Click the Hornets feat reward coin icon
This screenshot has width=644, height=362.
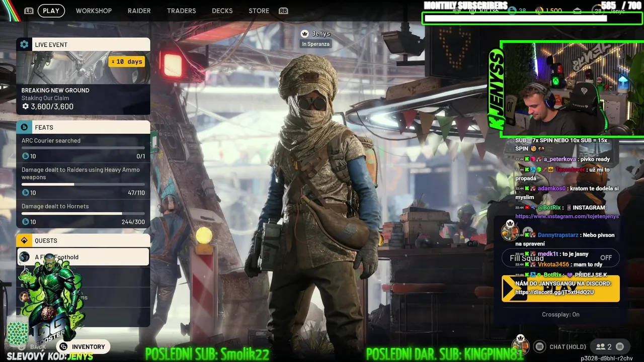25,222
